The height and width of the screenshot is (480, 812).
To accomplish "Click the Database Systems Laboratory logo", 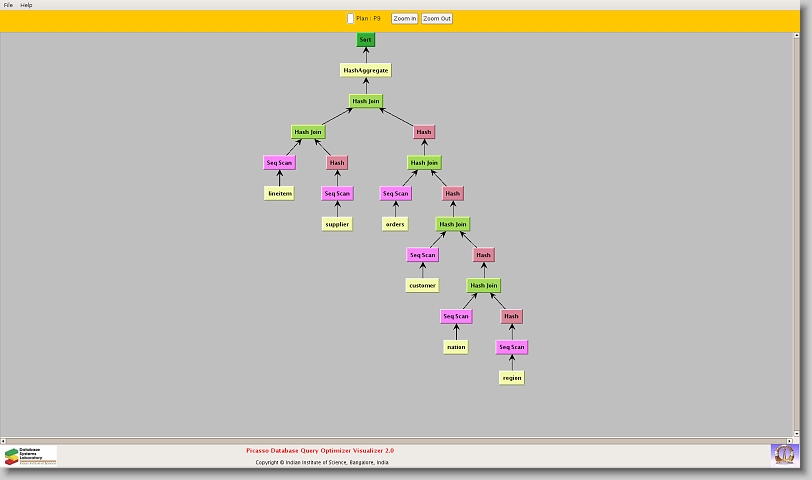I will coord(30,456).
